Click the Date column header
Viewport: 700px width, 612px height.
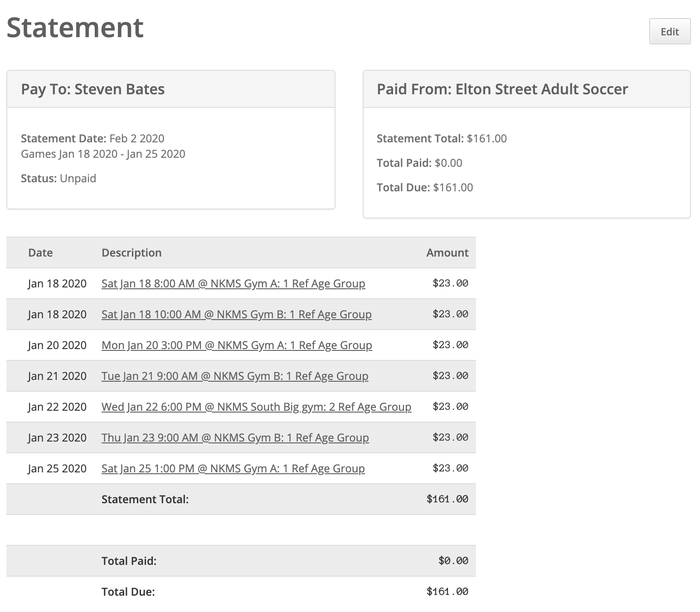point(40,253)
